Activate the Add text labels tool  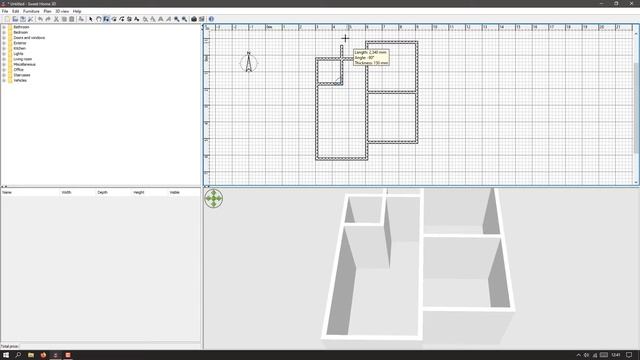click(137, 19)
